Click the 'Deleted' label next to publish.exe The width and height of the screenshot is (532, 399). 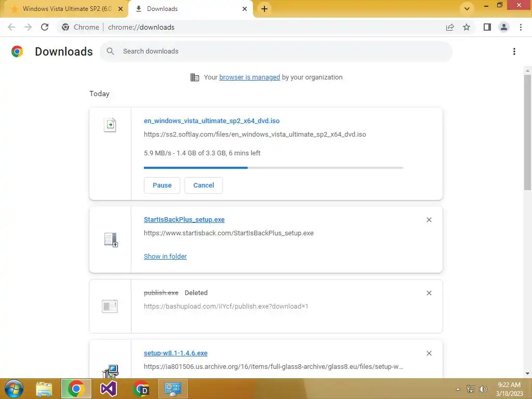pos(196,293)
